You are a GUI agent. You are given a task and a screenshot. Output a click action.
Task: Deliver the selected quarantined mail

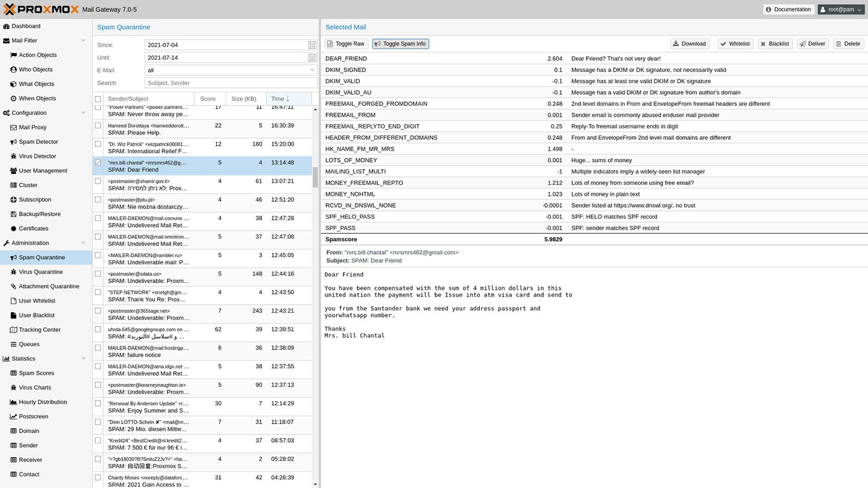(813, 43)
